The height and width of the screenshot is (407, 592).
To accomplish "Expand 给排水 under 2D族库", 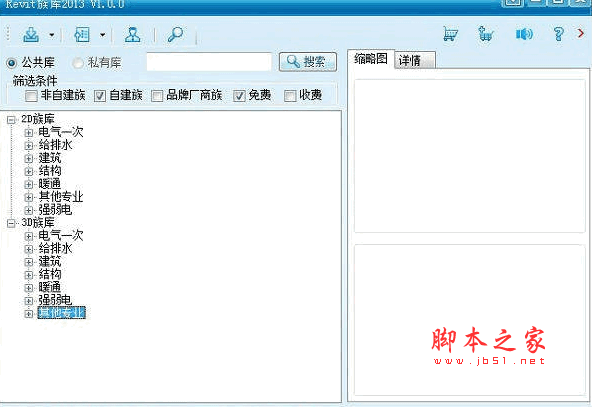I will coord(29,146).
